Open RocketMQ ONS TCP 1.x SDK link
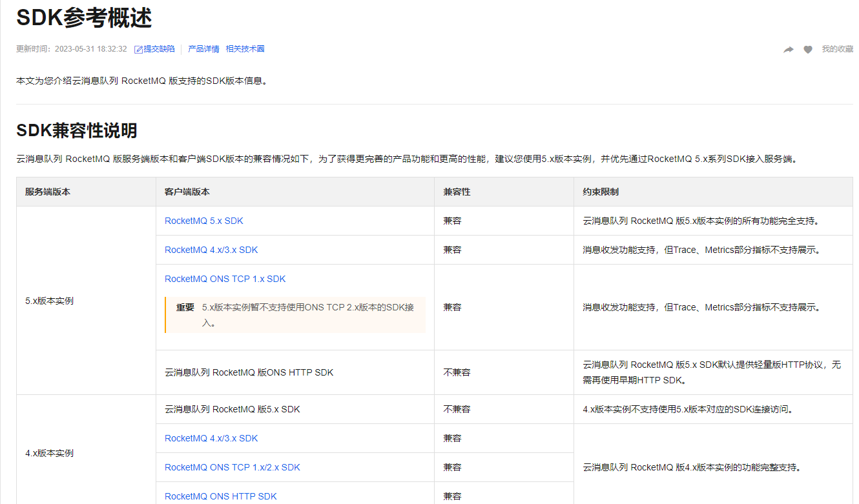This screenshot has height=504, width=859. click(x=225, y=279)
